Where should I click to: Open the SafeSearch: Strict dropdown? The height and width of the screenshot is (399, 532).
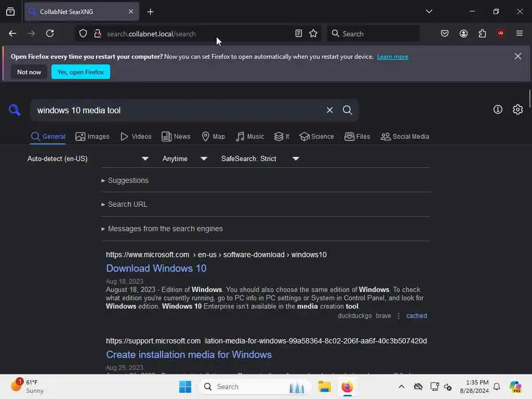(x=260, y=159)
